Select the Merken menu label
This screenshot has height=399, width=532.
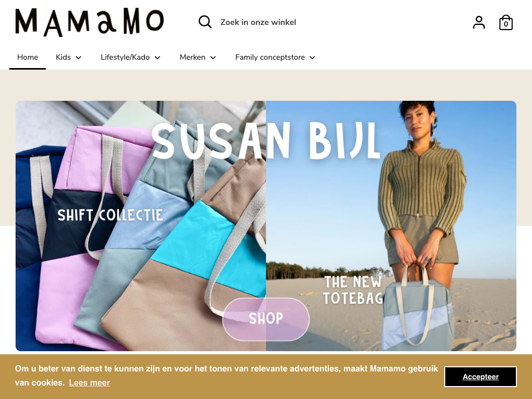pos(192,57)
